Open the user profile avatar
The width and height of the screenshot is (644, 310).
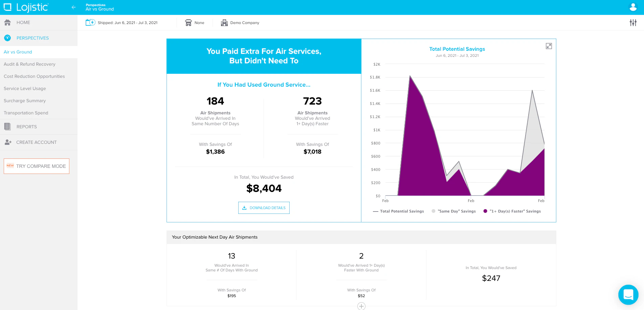click(x=632, y=7)
